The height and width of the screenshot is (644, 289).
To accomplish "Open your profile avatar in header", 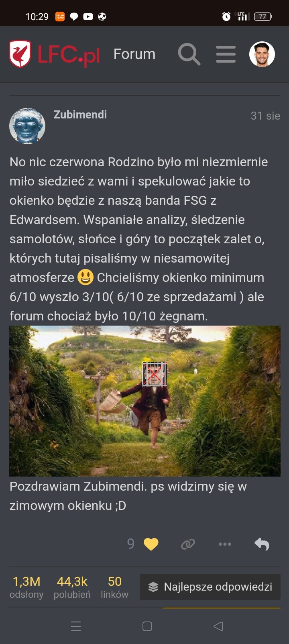I will tap(262, 54).
